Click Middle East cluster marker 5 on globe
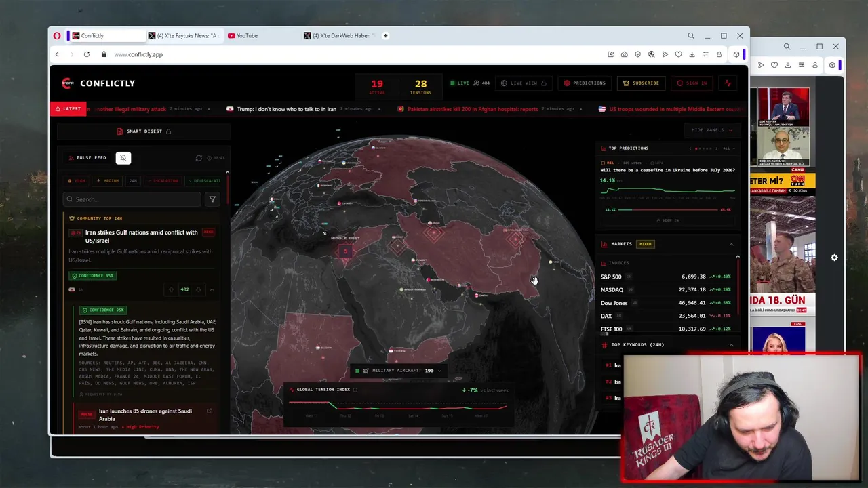The width and height of the screenshot is (868, 488). click(345, 251)
